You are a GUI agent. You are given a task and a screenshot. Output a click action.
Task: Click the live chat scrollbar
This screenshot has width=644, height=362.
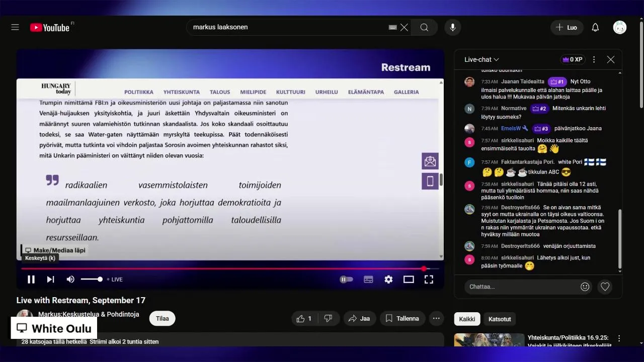619,239
